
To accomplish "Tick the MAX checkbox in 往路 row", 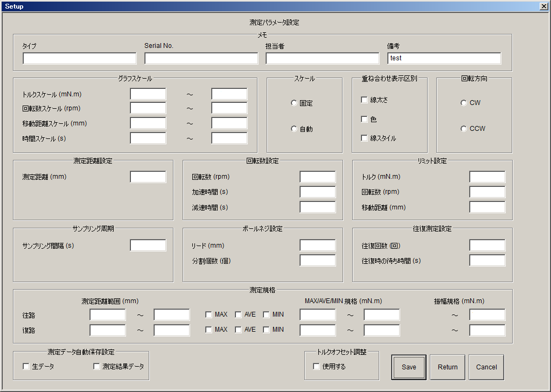I will click(x=209, y=314).
